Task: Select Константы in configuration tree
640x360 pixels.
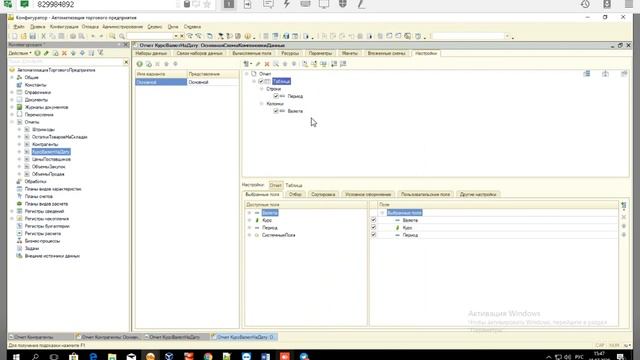Action: 36,85
